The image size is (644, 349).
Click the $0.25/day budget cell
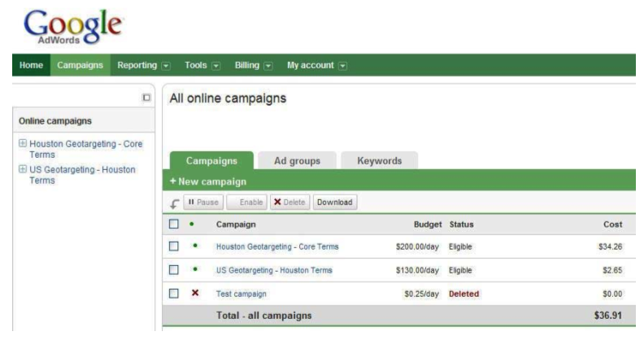click(x=422, y=294)
